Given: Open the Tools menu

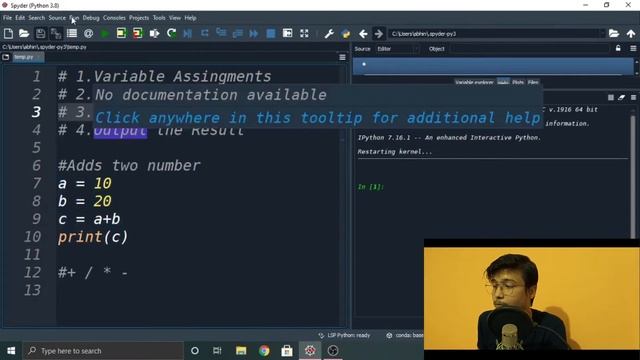Looking at the screenshot, I should [159, 18].
